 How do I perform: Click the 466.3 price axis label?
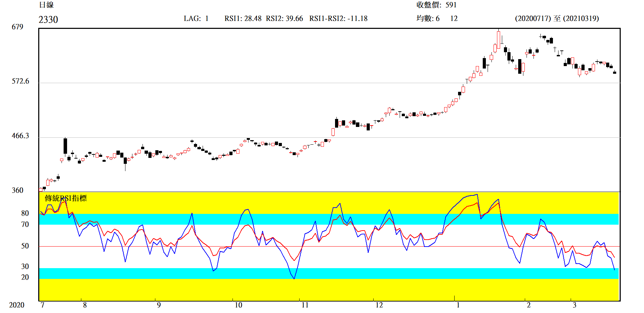21,136
